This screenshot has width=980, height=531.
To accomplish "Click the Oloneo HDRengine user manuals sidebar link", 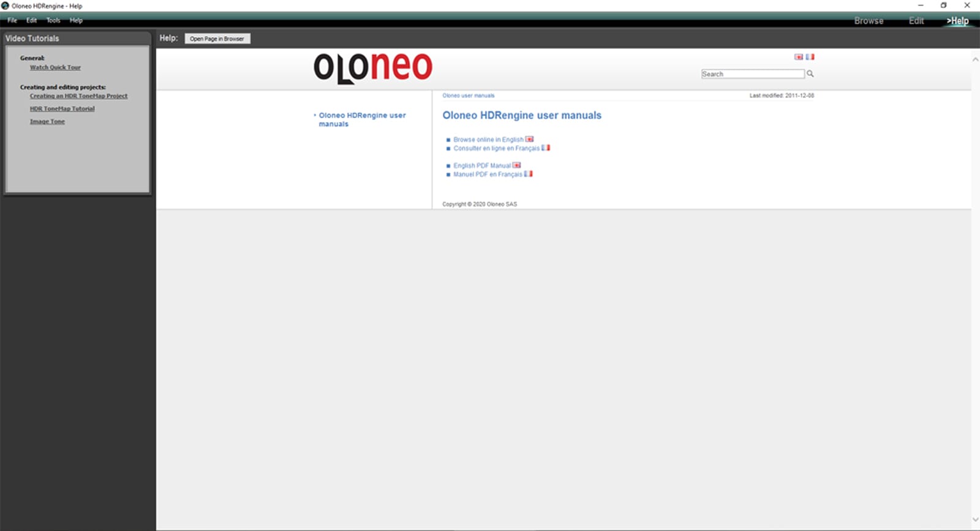I will (362, 119).
